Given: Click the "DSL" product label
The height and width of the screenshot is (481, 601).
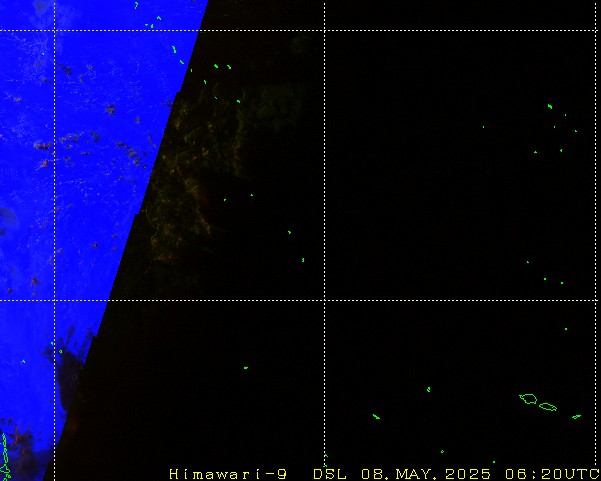Looking at the screenshot, I should 330,474.
